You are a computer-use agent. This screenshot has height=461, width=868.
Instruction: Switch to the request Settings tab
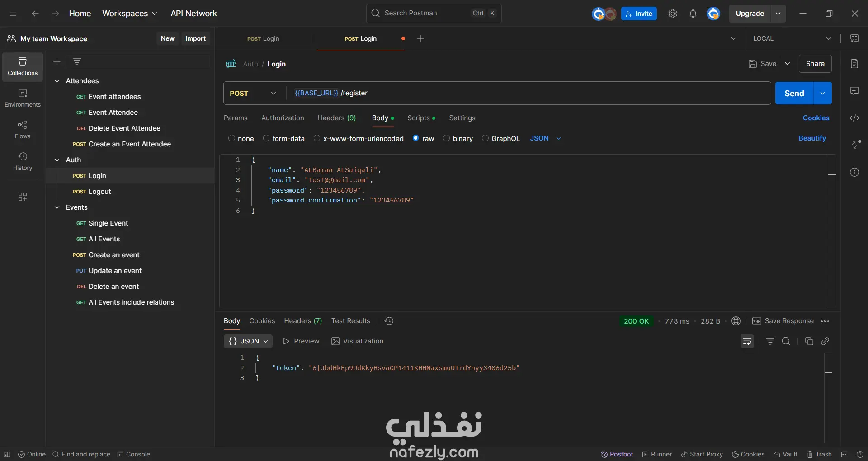pyautogui.click(x=462, y=118)
